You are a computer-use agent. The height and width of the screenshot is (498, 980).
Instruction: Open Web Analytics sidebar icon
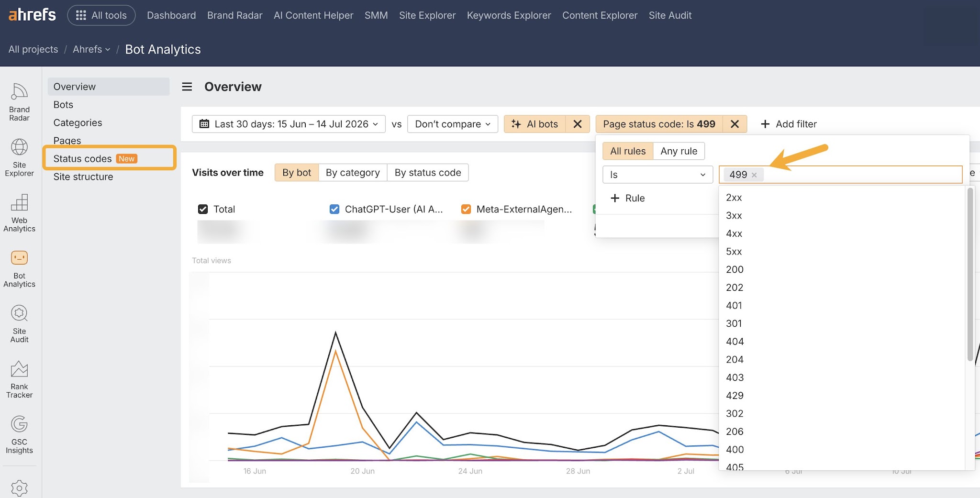(x=19, y=213)
